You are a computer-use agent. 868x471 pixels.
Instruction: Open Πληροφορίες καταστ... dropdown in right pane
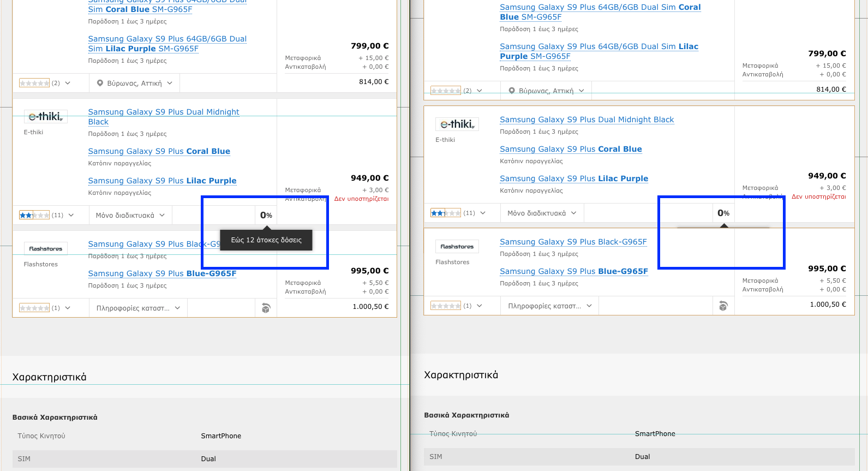tap(550, 306)
